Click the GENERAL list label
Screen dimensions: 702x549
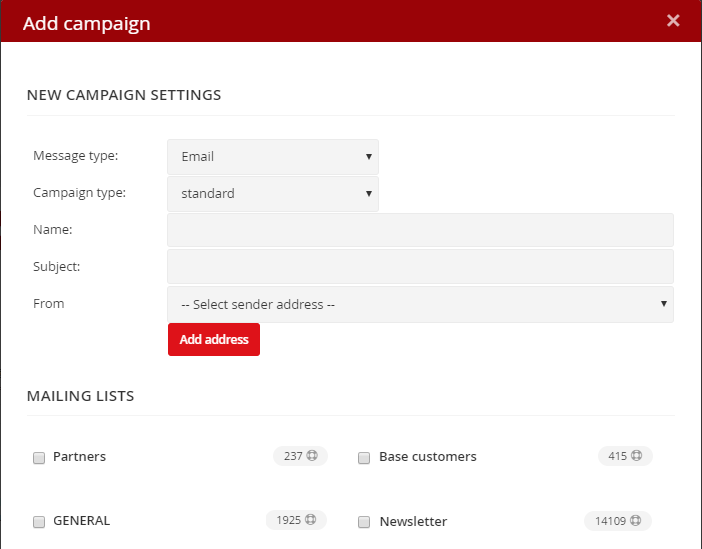tap(81, 521)
